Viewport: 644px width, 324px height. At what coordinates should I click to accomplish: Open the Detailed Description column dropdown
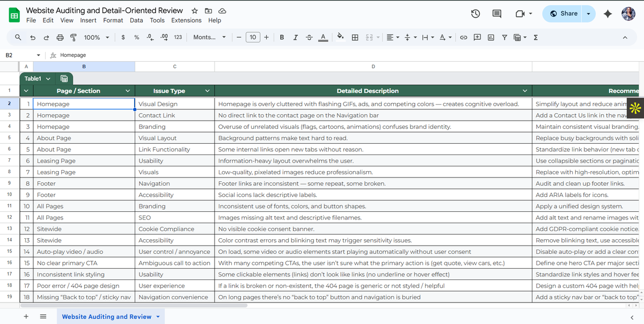coord(525,91)
